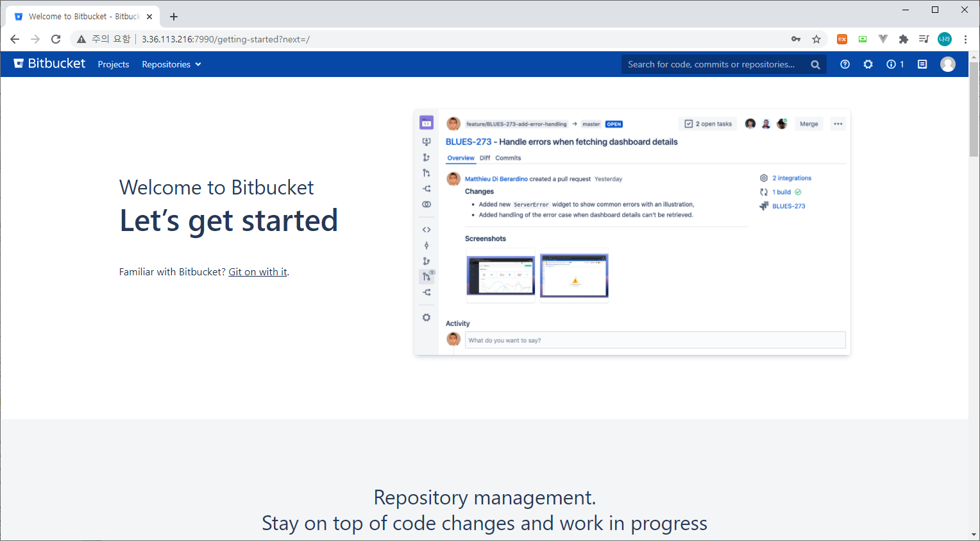Click the search for code input field
This screenshot has height=541, width=980.
point(712,64)
